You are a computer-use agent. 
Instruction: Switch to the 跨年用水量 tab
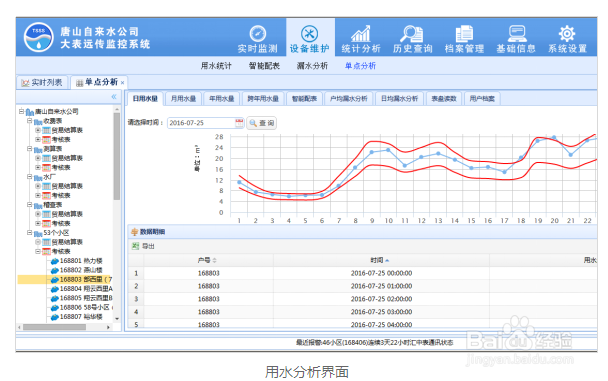point(263,98)
